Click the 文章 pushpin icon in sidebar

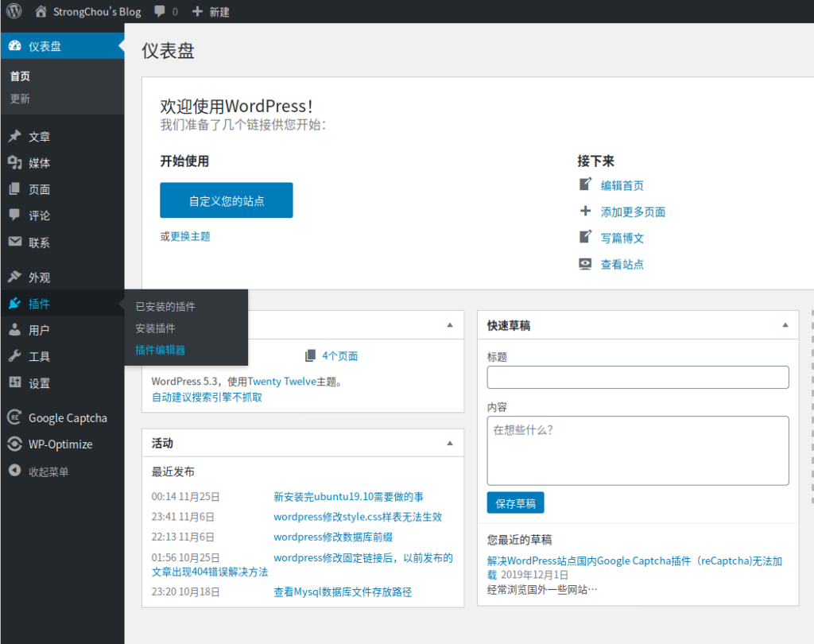pyautogui.click(x=14, y=136)
